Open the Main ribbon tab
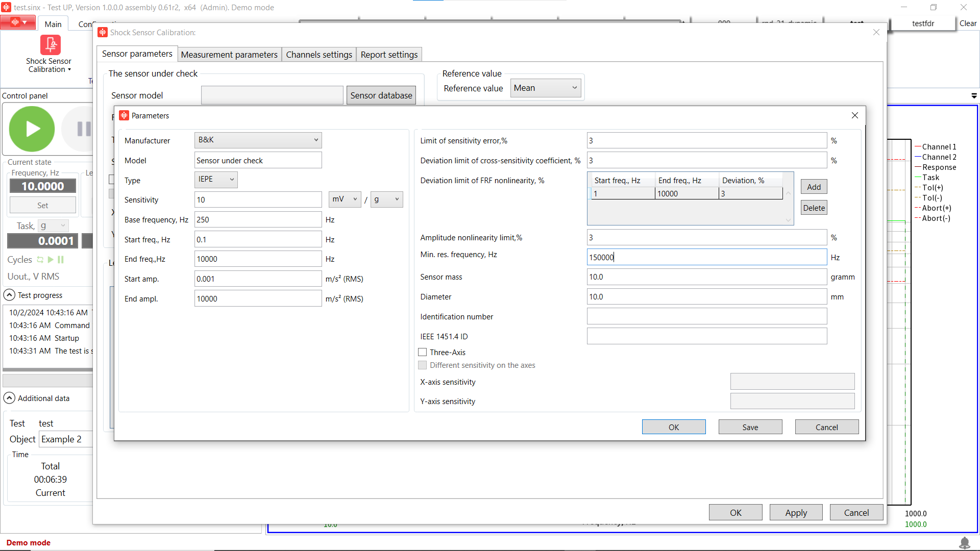Viewport: 980px width, 551px height. coord(53,24)
